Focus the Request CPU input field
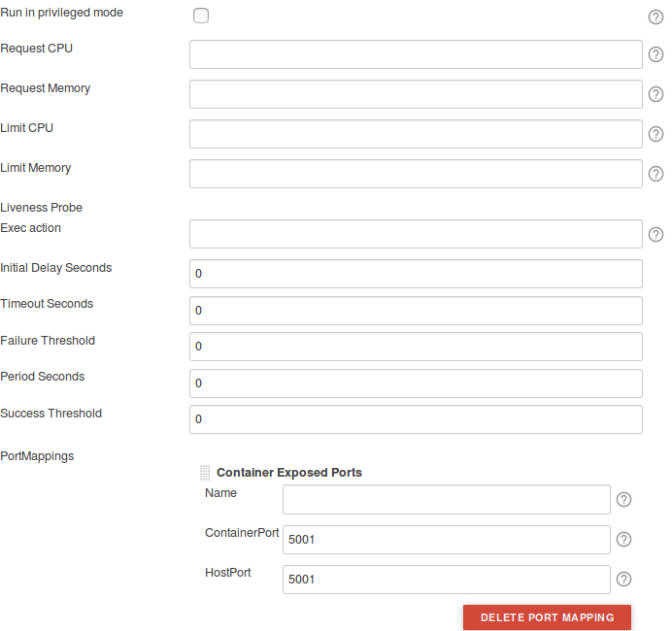672x631 pixels. [416, 54]
